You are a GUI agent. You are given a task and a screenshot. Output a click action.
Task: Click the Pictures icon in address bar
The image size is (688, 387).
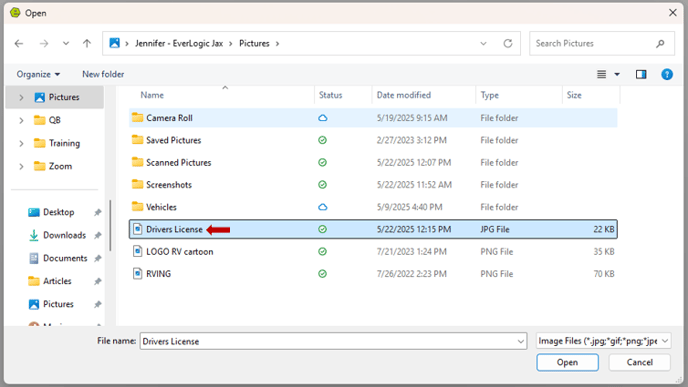(x=115, y=43)
